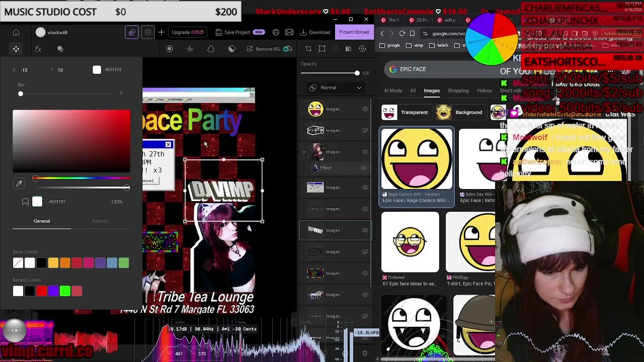The height and width of the screenshot is (362, 644).
Task: Open the vladad8 profile menu
Action: (x=52, y=33)
